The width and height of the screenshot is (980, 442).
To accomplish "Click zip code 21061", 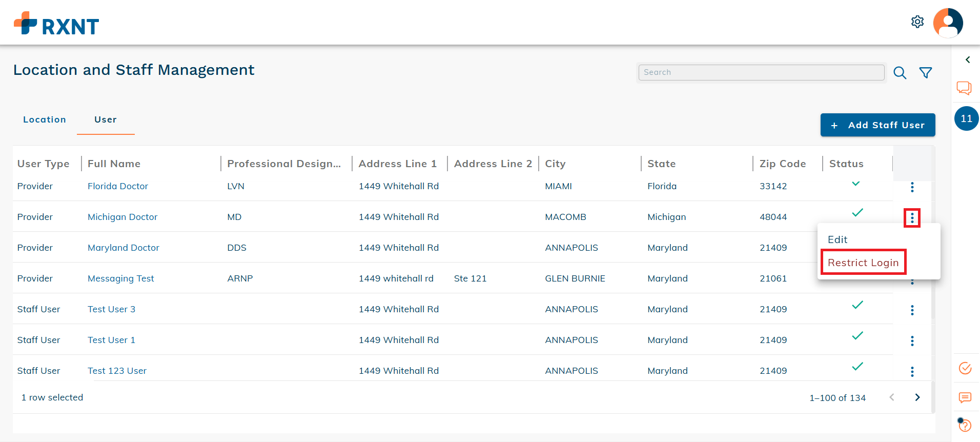I will tap(773, 278).
